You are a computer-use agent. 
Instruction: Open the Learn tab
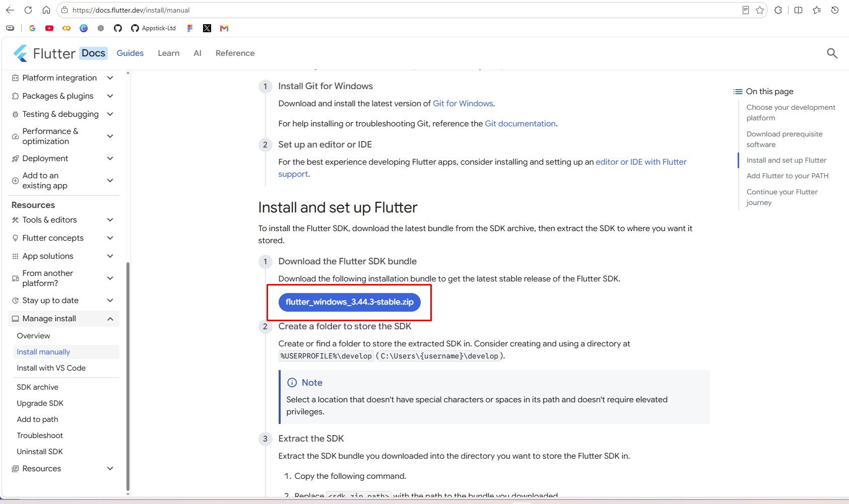click(168, 53)
